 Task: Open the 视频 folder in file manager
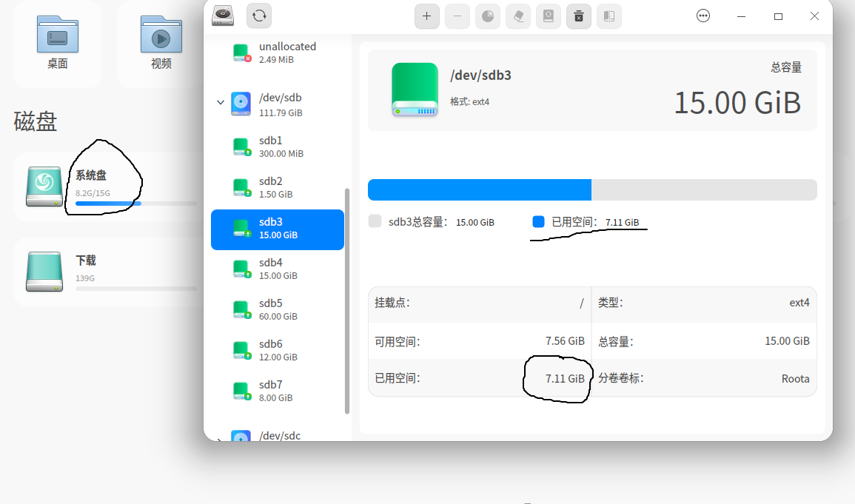161,44
